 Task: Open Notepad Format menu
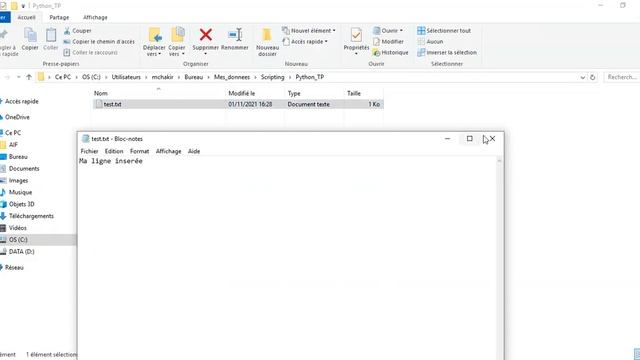coord(140,151)
